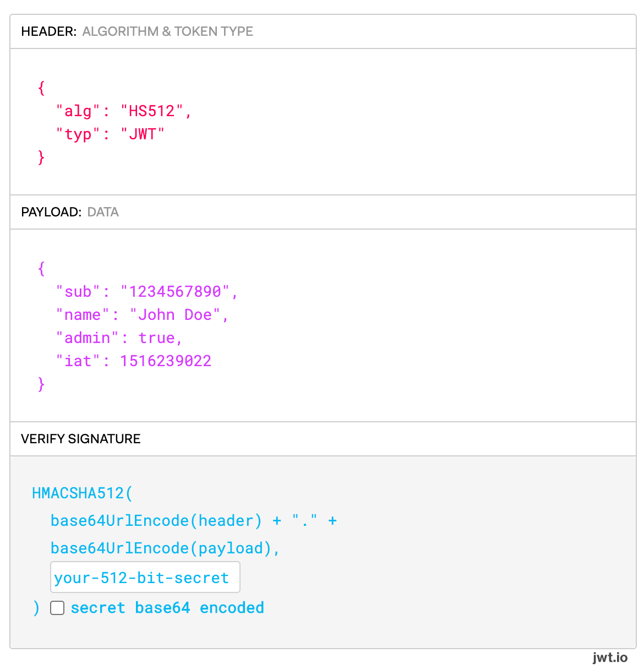644x669 pixels.
Task: Click the HEADER: ALGORITHM & TOKEN TYPE label
Action: coord(137,31)
